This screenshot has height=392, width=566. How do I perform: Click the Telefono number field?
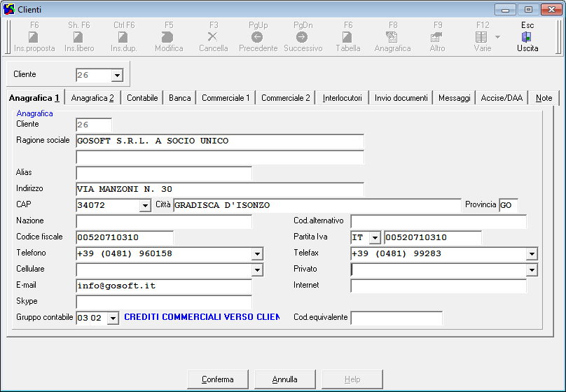click(164, 254)
